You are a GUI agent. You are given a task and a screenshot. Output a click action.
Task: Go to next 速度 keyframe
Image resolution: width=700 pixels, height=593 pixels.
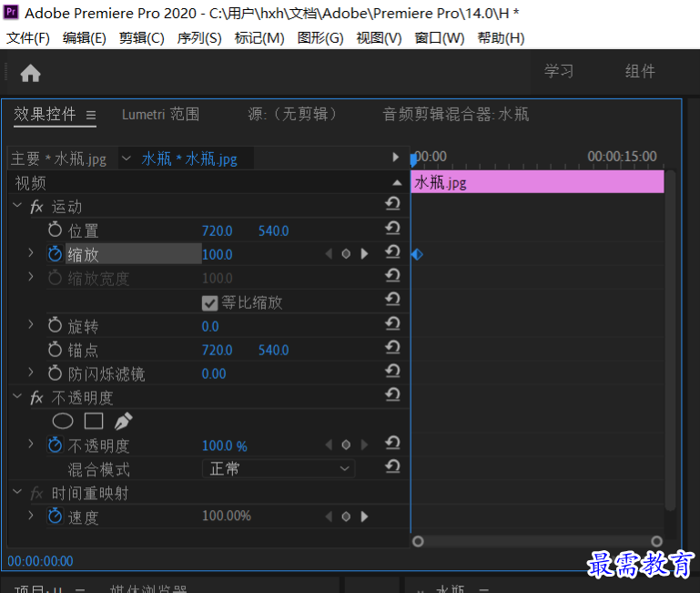click(364, 517)
